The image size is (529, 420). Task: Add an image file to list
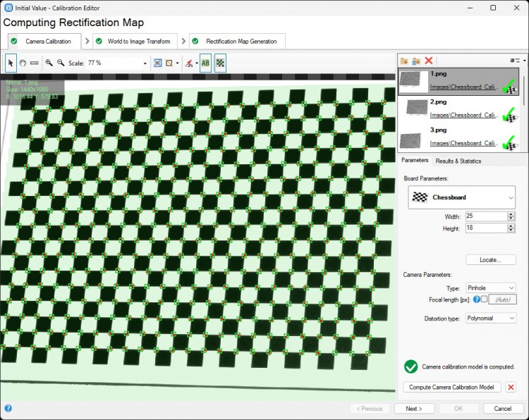pyautogui.click(x=404, y=61)
